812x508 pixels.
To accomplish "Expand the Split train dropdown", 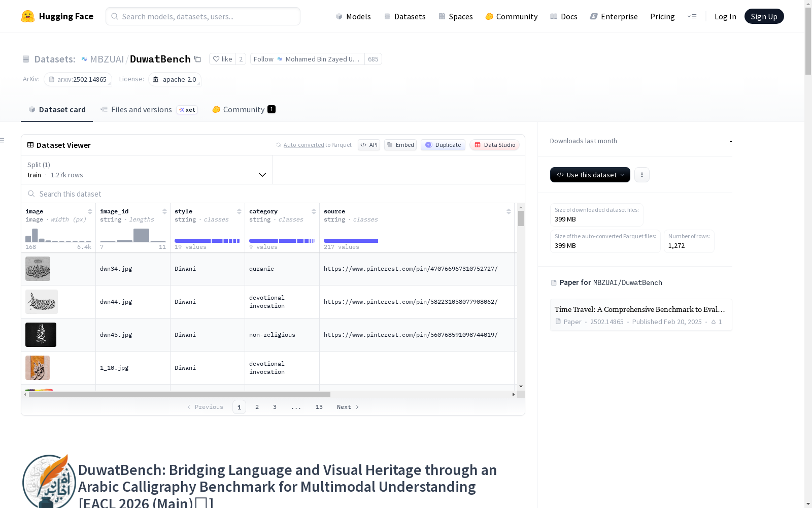I will click(147, 170).
